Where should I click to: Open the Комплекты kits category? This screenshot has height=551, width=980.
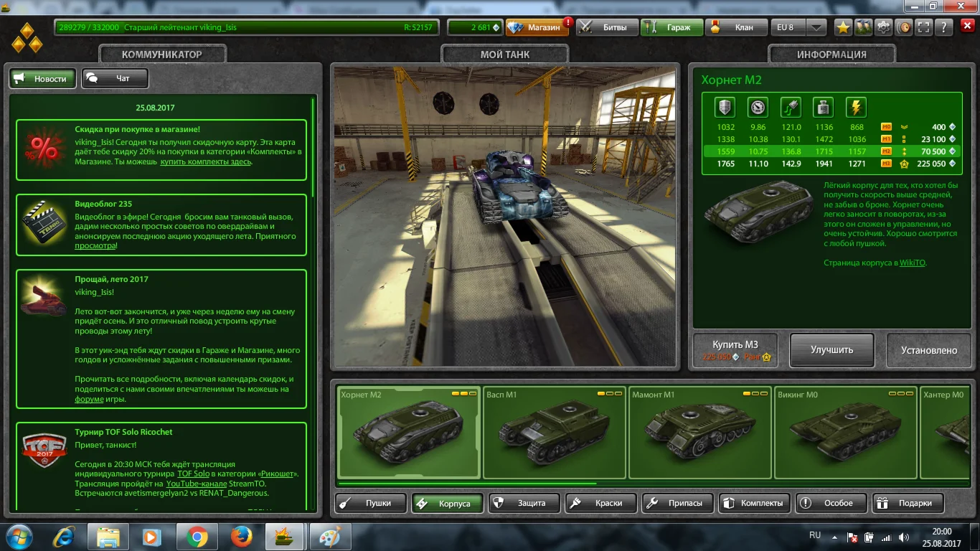753,503
